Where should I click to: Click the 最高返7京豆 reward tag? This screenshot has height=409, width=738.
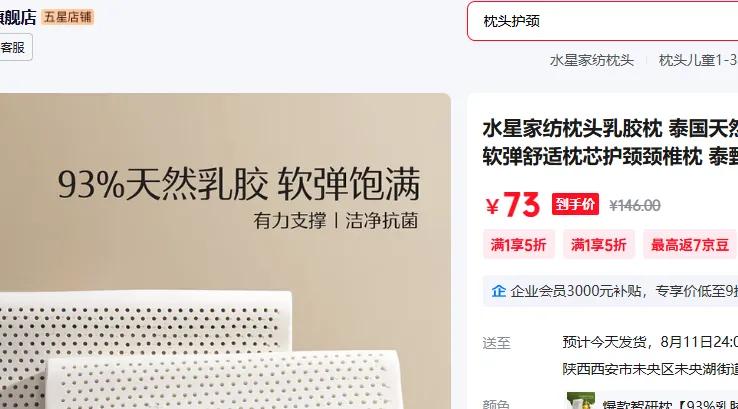pyautogui.click(x=690, y=244)
